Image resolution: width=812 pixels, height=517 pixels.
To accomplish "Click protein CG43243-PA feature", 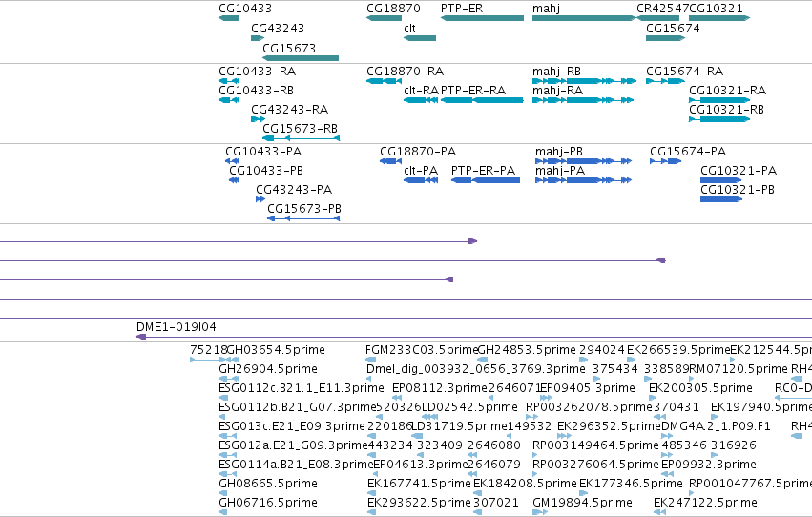I will 260,199.
